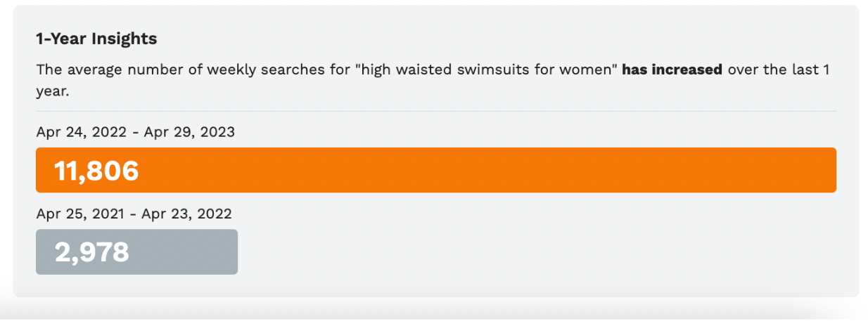Click the "Apr 23, 2022" end date
Viewport: 868px width, 326px height.
click(186, 213)
